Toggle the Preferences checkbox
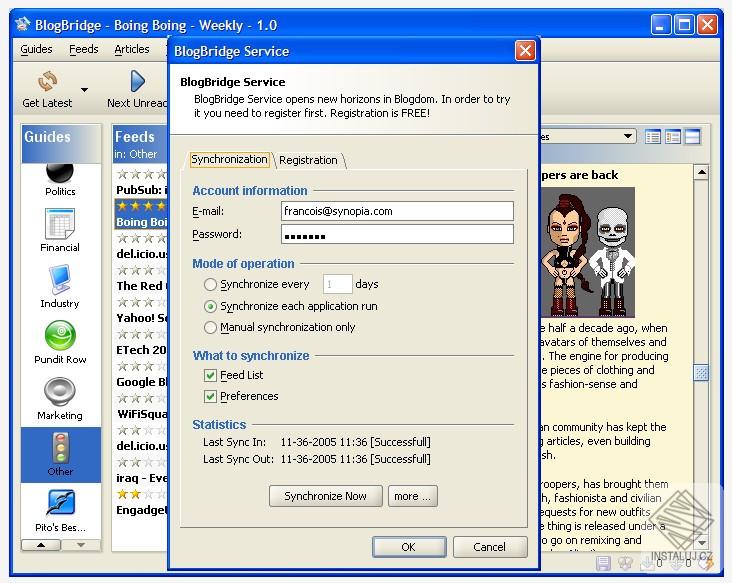732x583 pixels. [x=210, y=396]
